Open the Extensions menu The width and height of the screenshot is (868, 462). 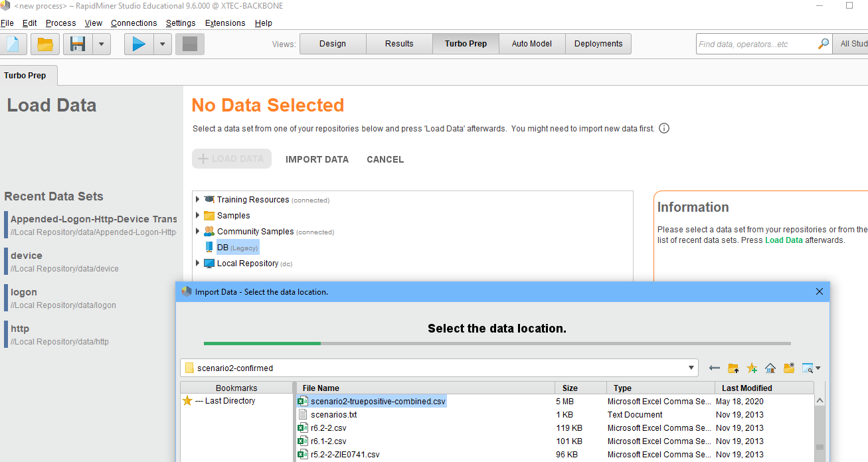(225, 23)
